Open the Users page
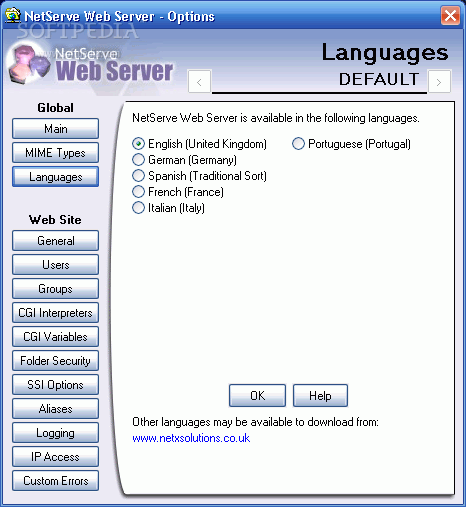 (x=55, y=265)
